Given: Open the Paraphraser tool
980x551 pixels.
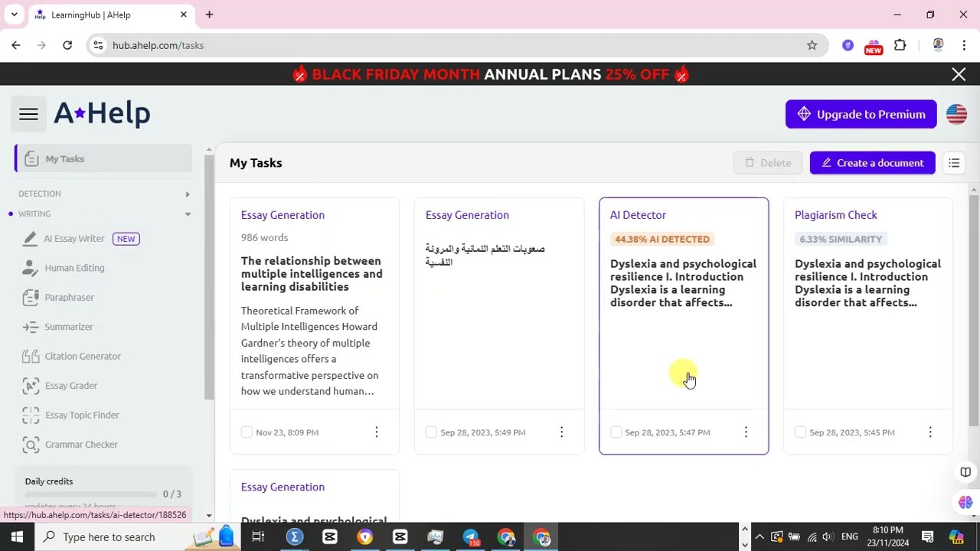Looking at the screenshot, I should click(69, 297).
